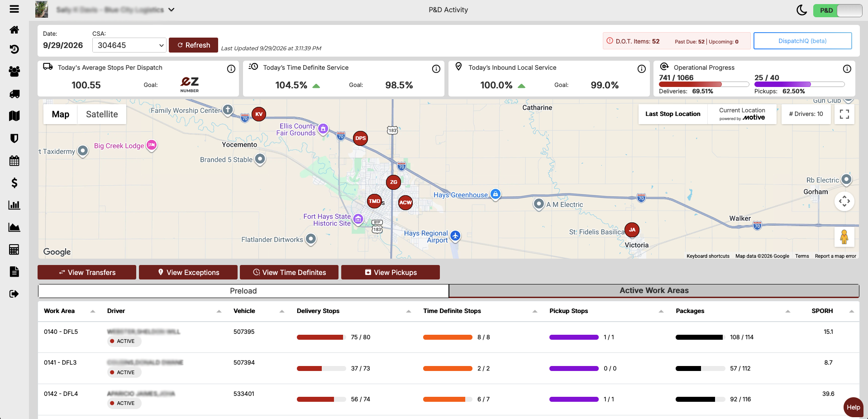Toggle the P&D switch
Screen dimensions: 868x419
838,10
